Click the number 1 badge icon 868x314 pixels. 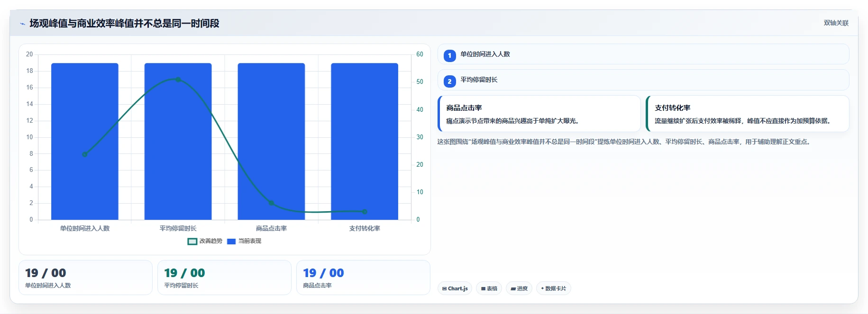[x=449, y=55]
